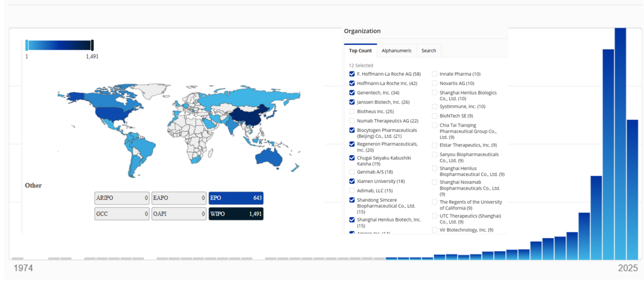644x285 pixels.
Task: Check Vir Biotechnology, Inc. (9)
Action: (435, 230)
